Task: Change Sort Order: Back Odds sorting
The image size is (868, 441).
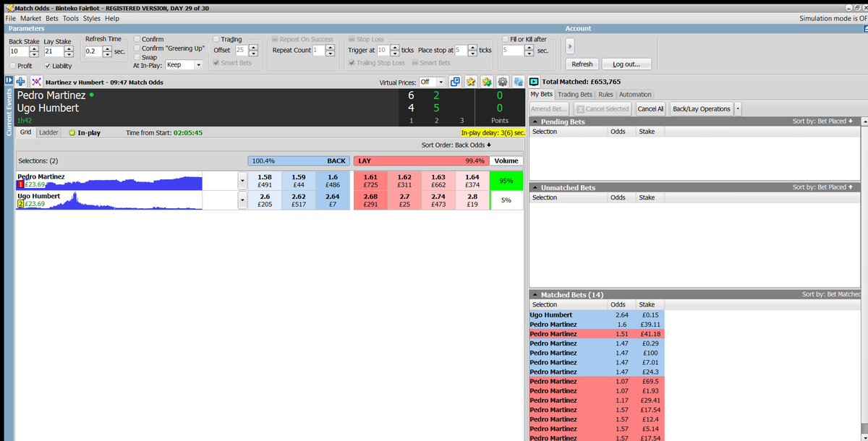Action: click(456, 145)
